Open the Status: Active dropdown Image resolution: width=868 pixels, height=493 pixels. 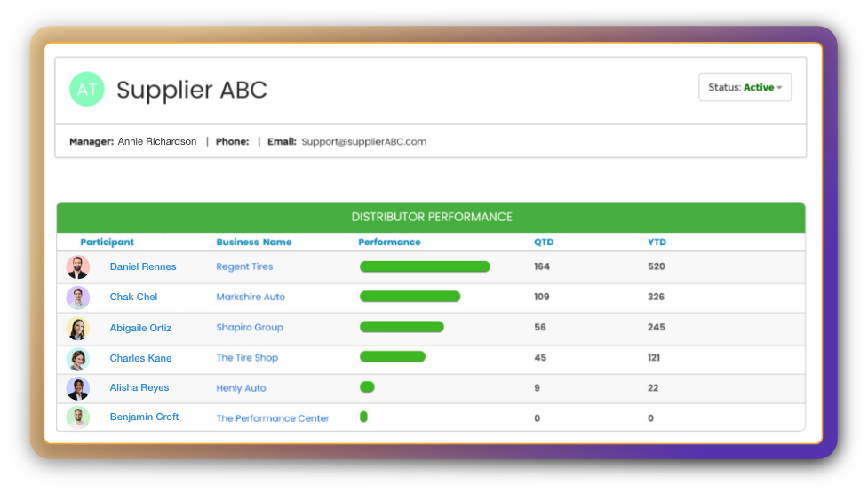745,88
